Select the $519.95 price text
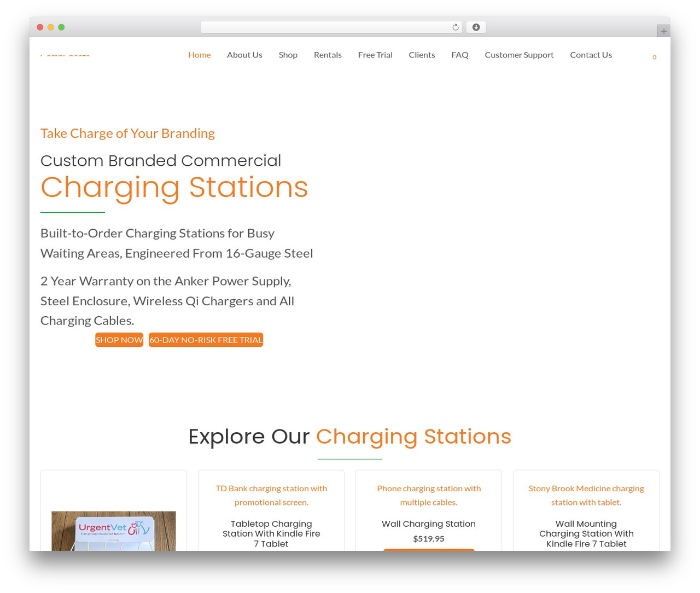This screenshot has height=593, width=700. pos(429,539)
